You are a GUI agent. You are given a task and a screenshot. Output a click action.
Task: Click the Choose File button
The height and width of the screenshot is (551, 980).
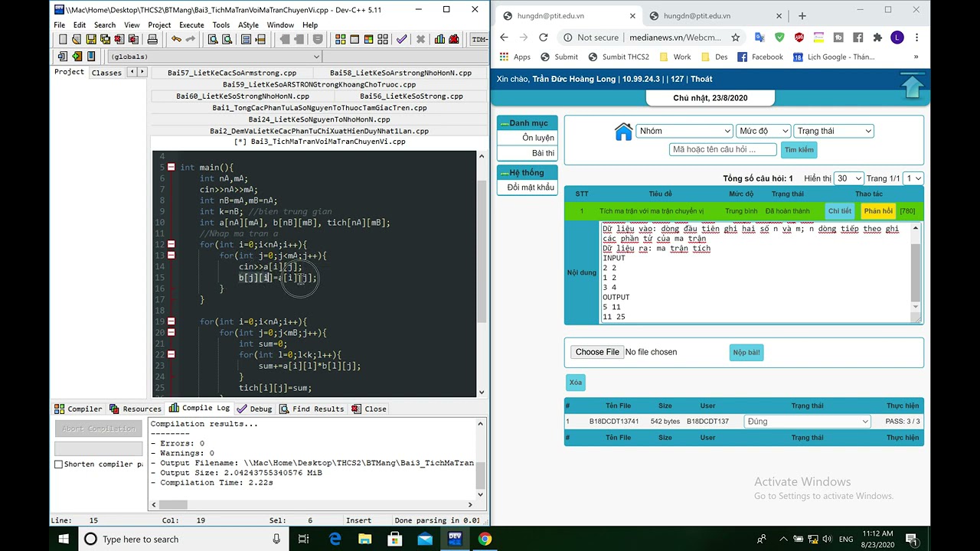click(596, 352)
